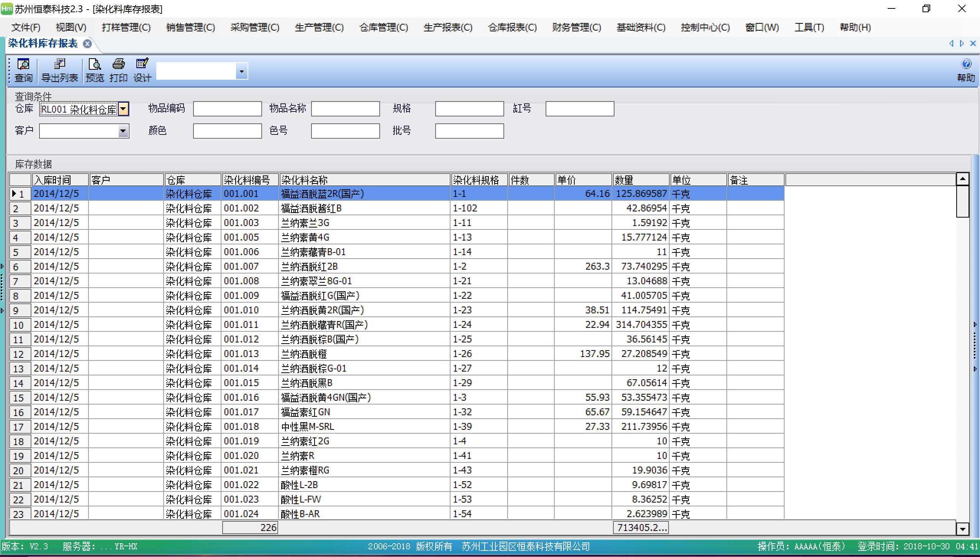Click spec cell 1-39
This screenshot has width=980, height=557.
pos(479,427)
